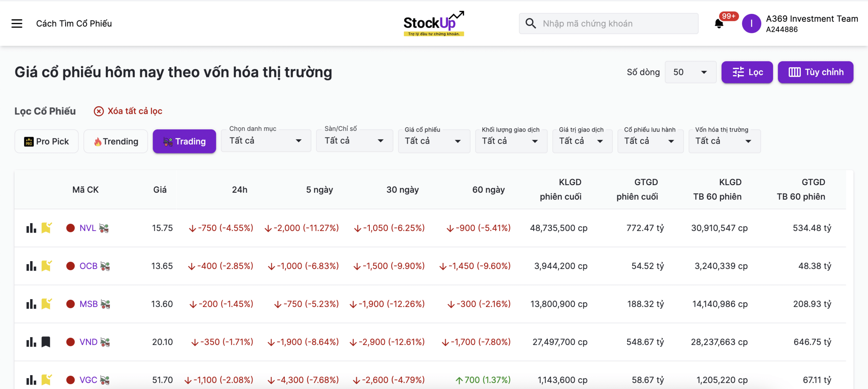868x389 pixels.
Task: Open Cách Tìm Cổ Phiếu link
Action: pos(74,23)
